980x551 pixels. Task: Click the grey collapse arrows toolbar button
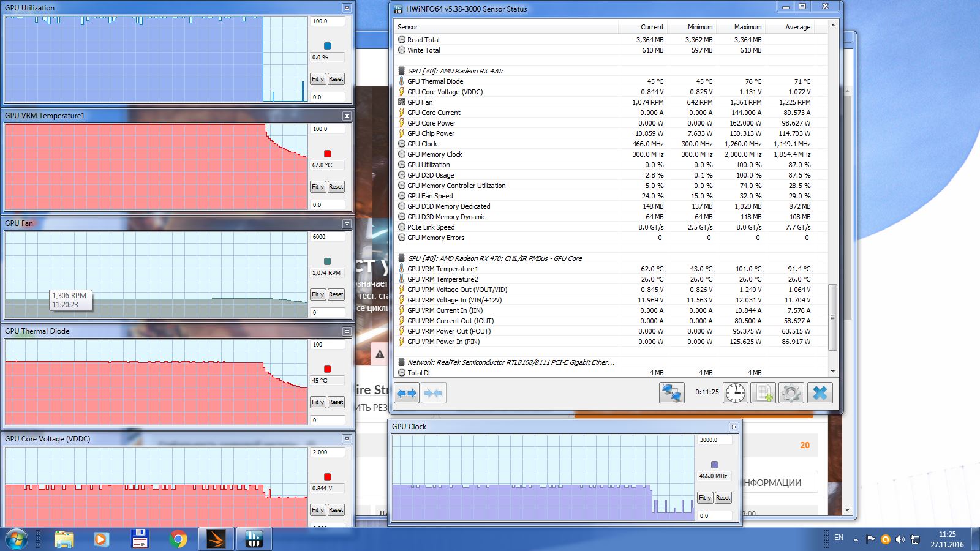[433, 393]
